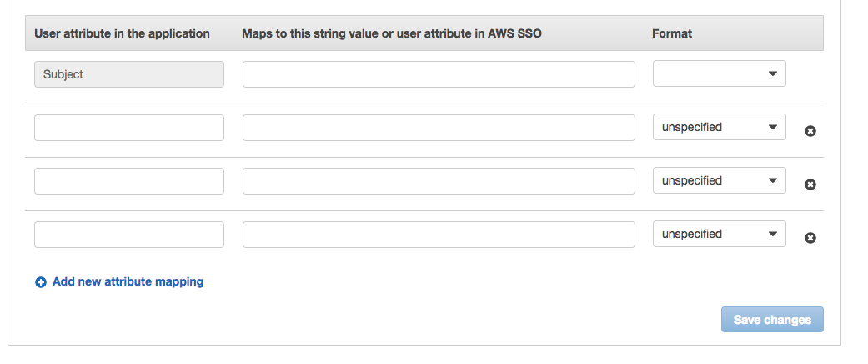
Task: Open the third unspecified Format dropdown
Action: pyautogui.click(x=719, y=234)
